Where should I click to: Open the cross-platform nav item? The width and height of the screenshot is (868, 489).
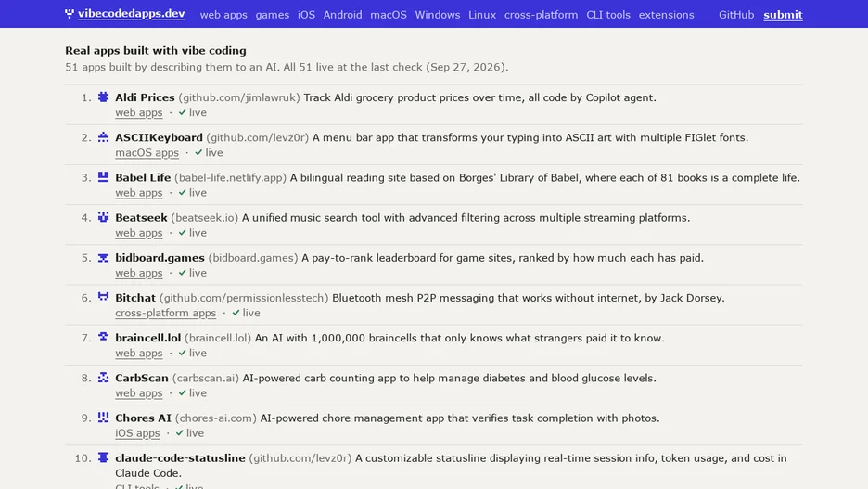541,15
